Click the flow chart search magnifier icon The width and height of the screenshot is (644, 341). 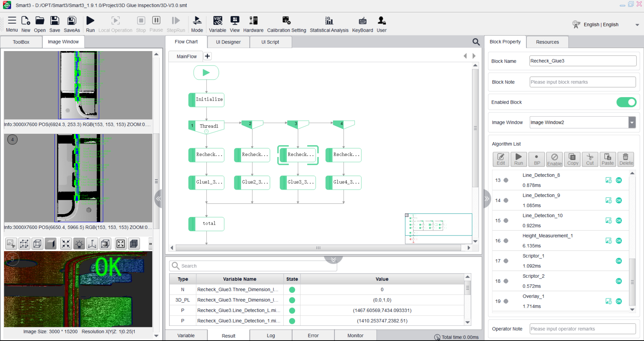pos(476,42)
